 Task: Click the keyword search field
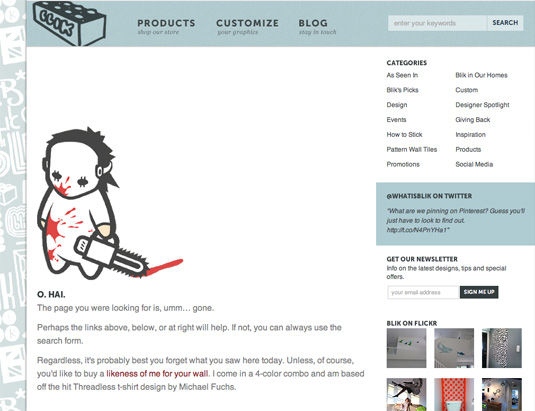437,23
